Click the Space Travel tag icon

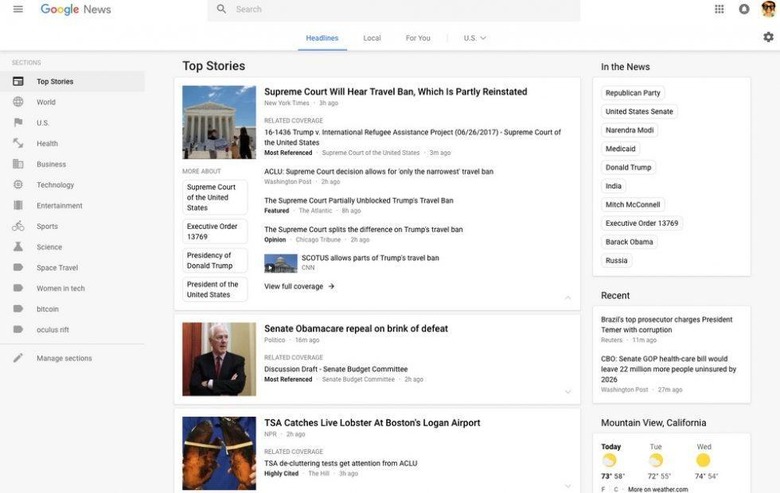click(18, 267)
